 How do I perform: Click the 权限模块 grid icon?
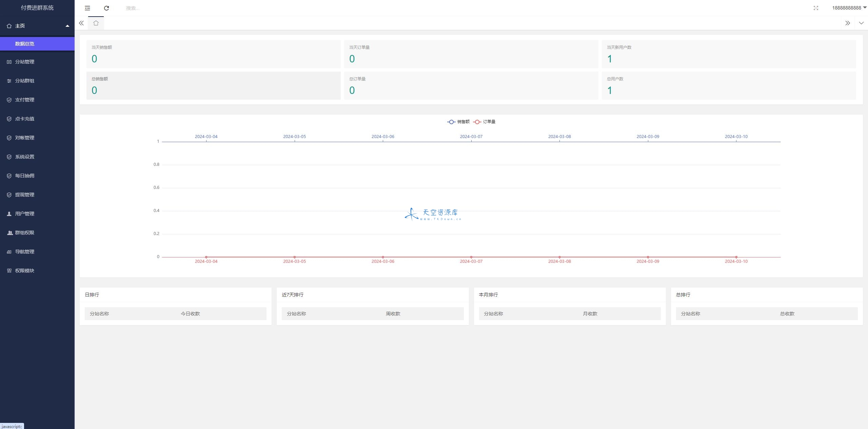[x=9, y=271]
